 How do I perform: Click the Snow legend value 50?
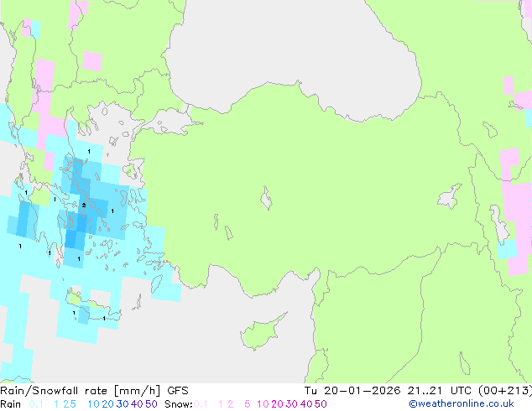tap(321, 404)
